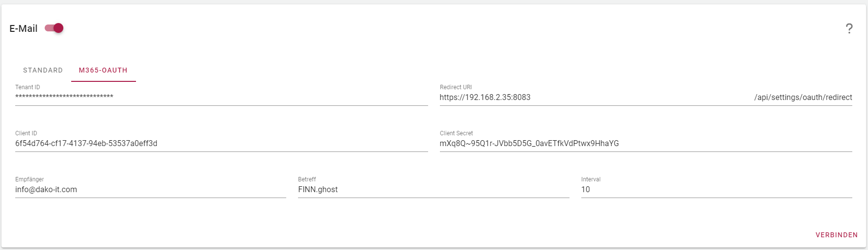Image resolution: width=868 pixels, height=250 pixels.
Task: Click the Betreff label
Action: pos(307,179)
